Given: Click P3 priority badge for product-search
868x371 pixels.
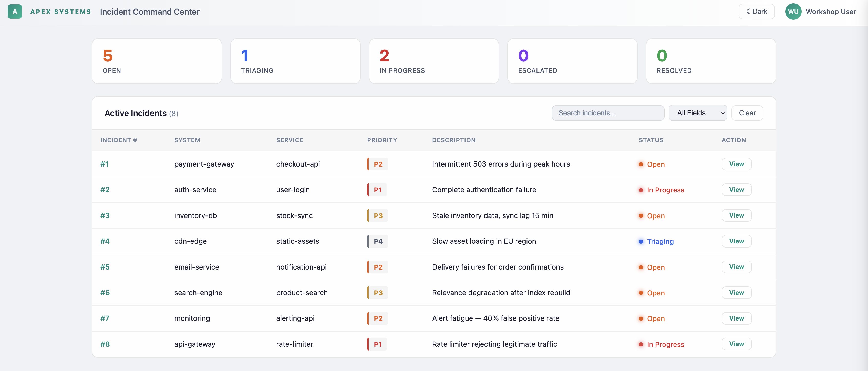Looking at the screenshot, I should tap(377, 293).
